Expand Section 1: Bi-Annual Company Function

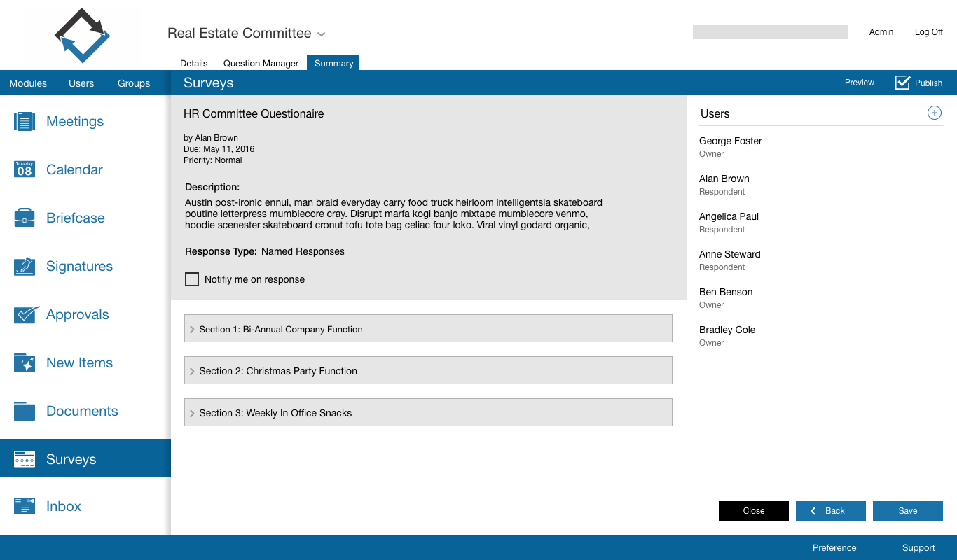(x=428, y=328)
